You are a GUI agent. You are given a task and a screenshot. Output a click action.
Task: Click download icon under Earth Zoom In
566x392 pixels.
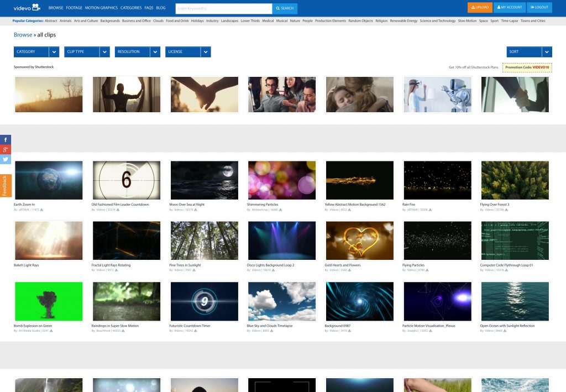click(x=41, y=210)
